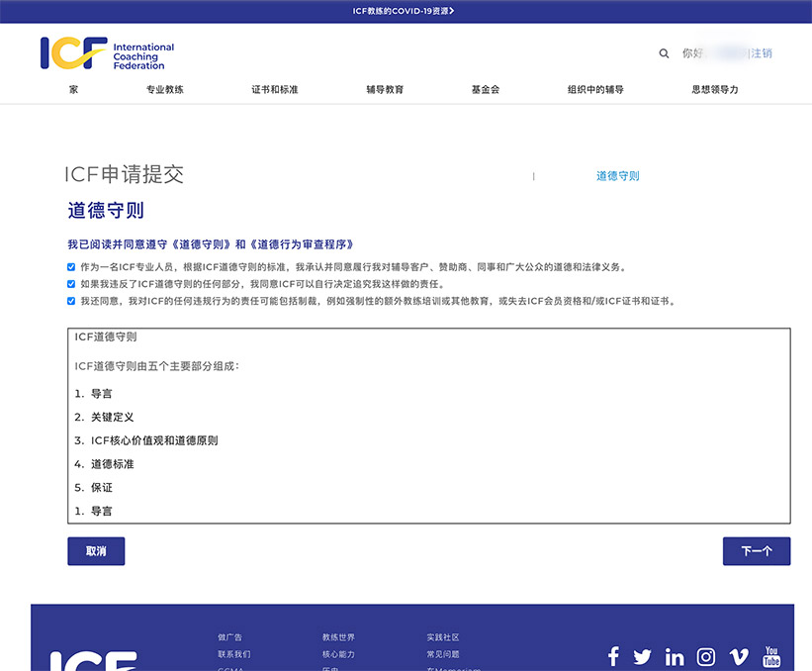This screenshot has width=812, height=671.
Task: Open ICF Instagram page icon
Action: point(706,656)
